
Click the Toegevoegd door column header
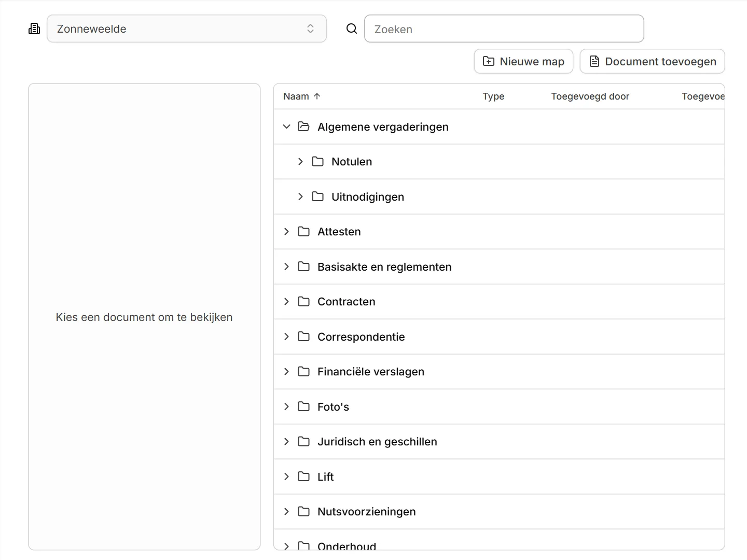tap(590, 96)
